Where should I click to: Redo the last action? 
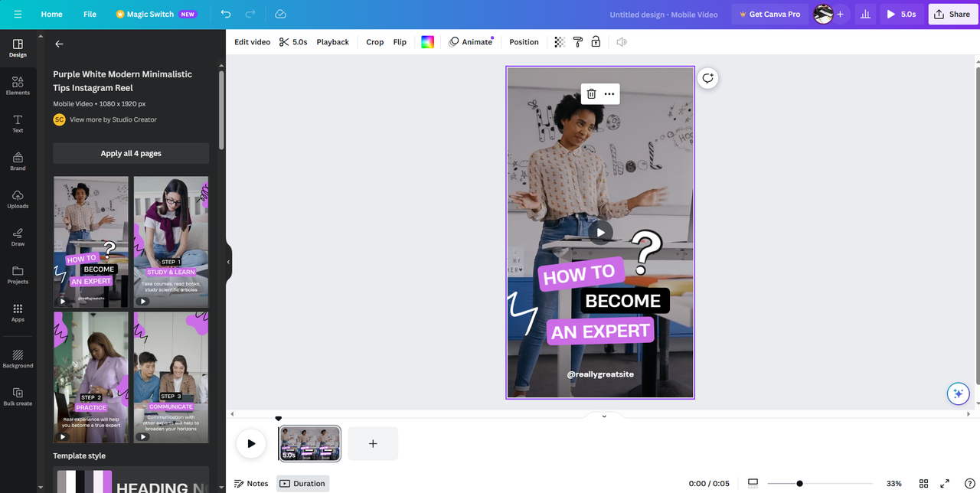point(250,14)
